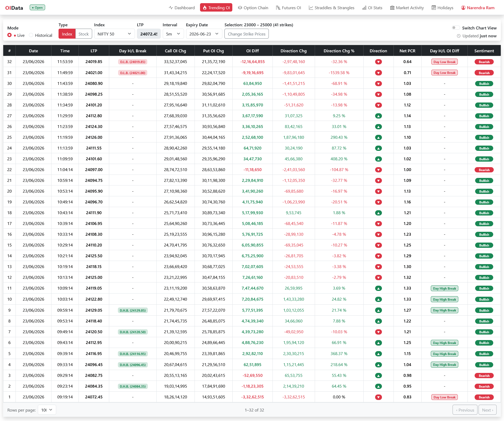504x421 pixels.
Task: Go to Futures OI page
Action: point(288,8)
